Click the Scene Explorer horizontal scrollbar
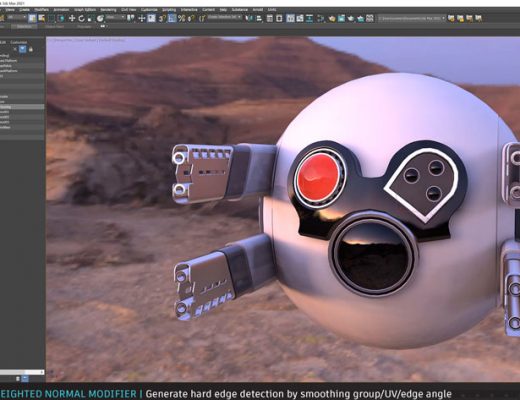This screenshot has height=400, width=520. 22,372
